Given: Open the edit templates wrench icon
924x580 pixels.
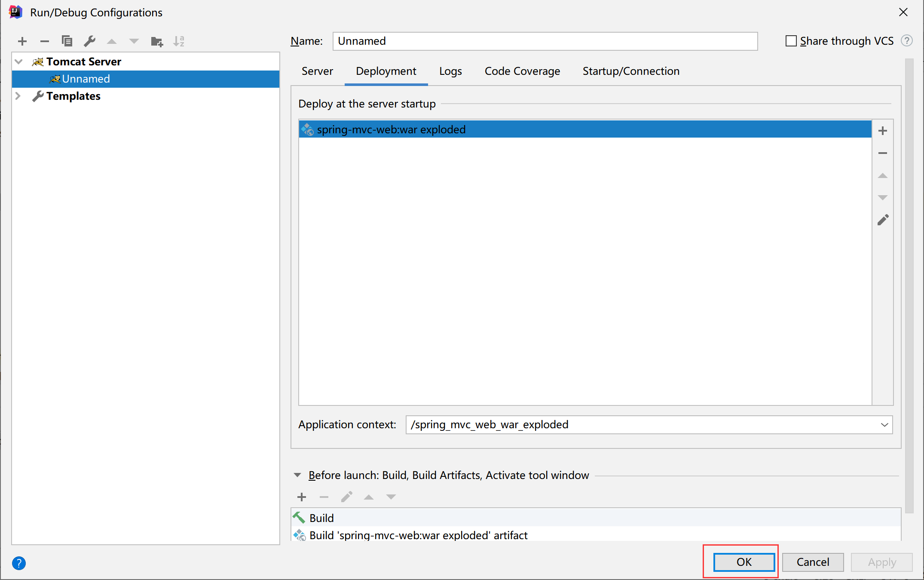Looking at the screenshot, I should click(x=89, y=41).
